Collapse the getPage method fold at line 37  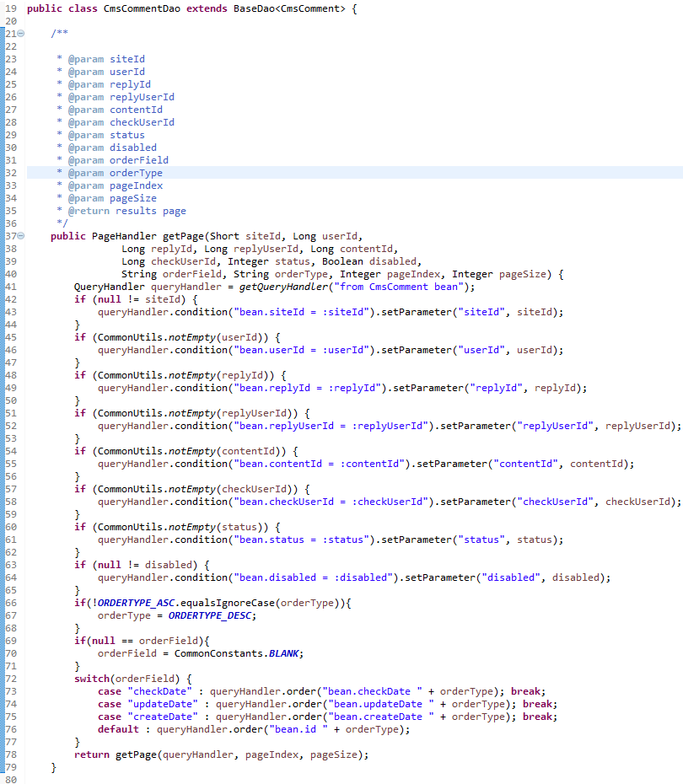21,236
